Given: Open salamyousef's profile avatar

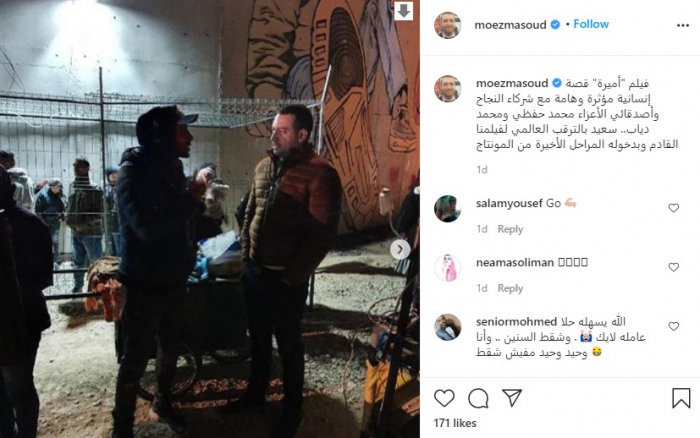Looking at the screenshot, I should coord(447,209).
